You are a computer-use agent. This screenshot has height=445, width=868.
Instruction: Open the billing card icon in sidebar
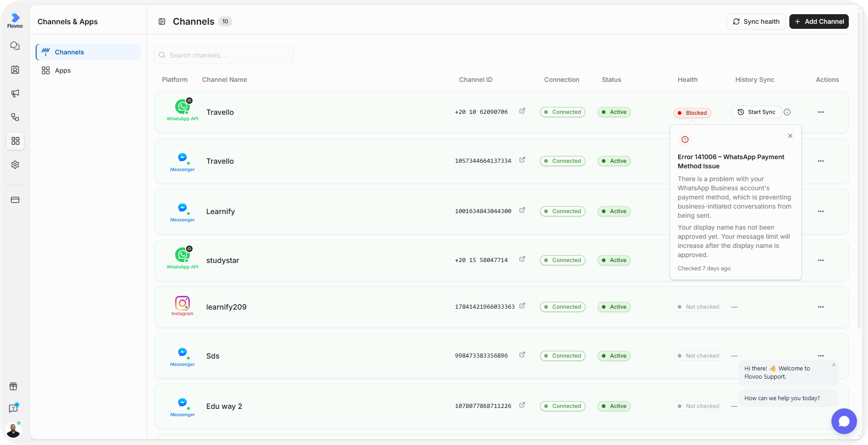(x=15, y=200)
